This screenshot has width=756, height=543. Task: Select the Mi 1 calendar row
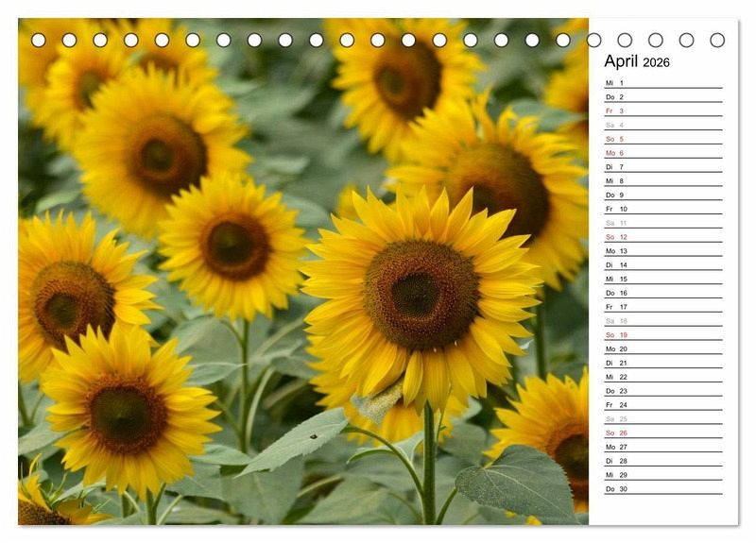point(661,83)
